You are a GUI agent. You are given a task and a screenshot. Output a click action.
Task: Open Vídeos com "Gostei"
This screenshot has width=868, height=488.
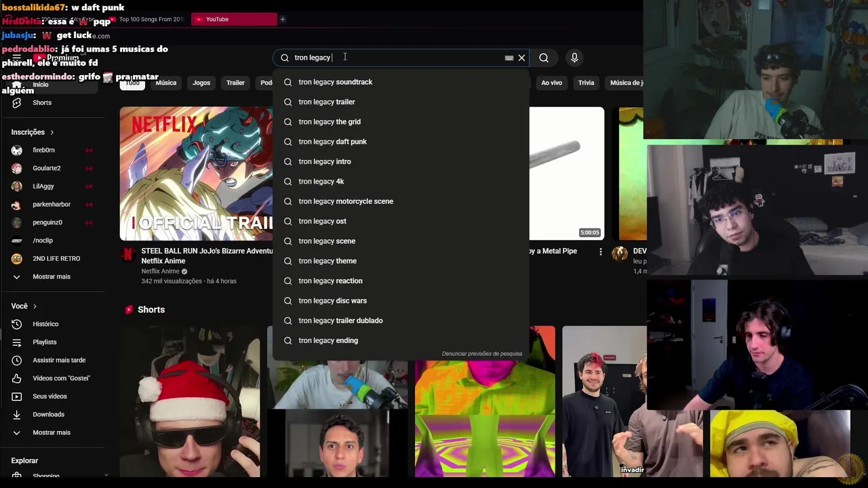(61, 378)
